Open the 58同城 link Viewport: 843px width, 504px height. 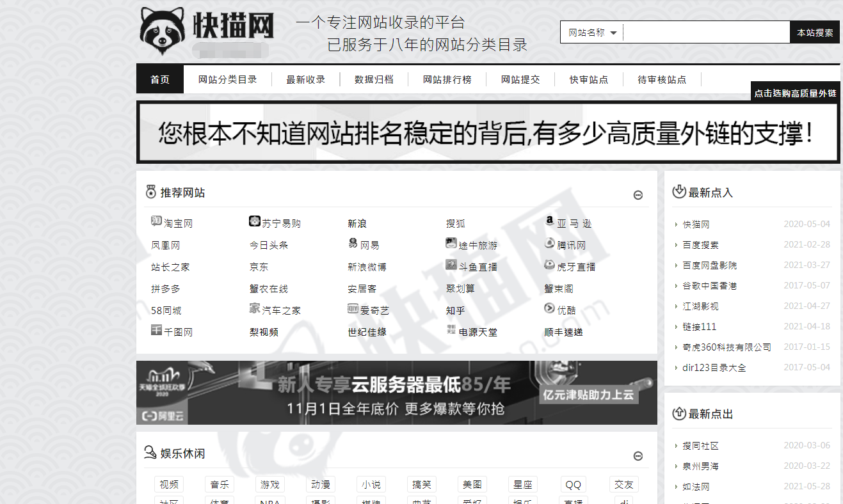point(166,311)
